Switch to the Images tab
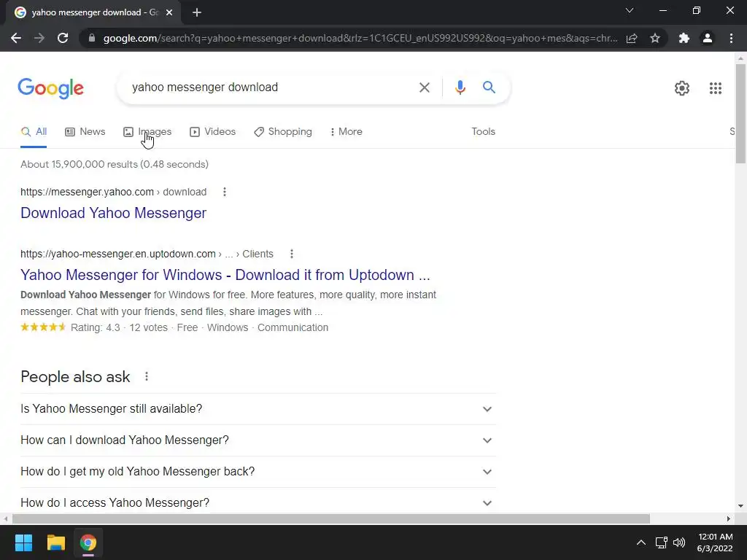 coord(147,132)
